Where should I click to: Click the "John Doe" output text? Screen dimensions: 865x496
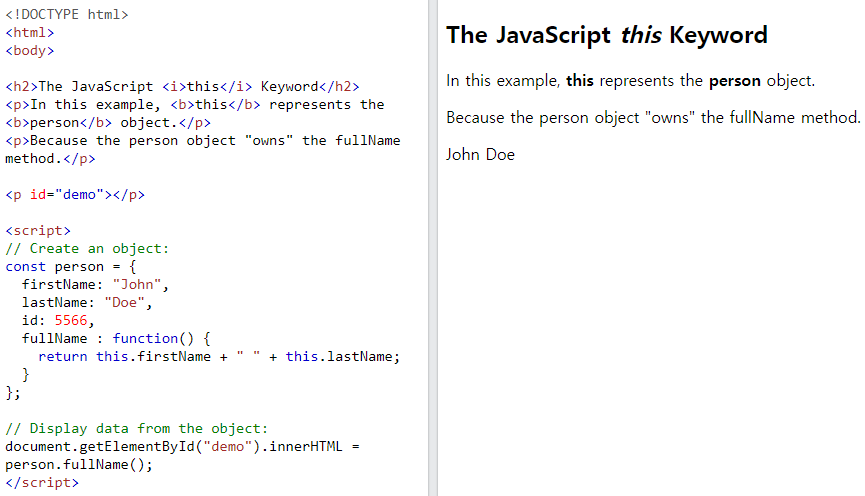click(x=480, y=154)
